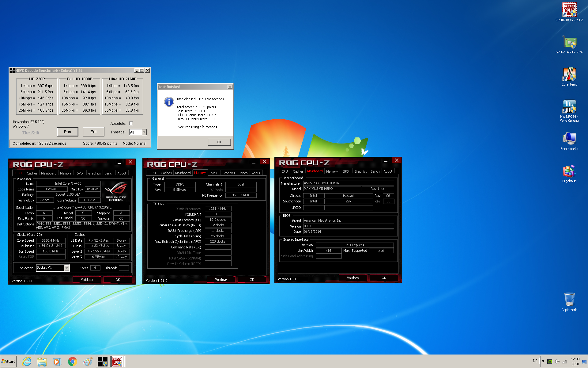588x368 pixels.
Task: Click the volume speaker tray icon
Action: coord(557,362)
